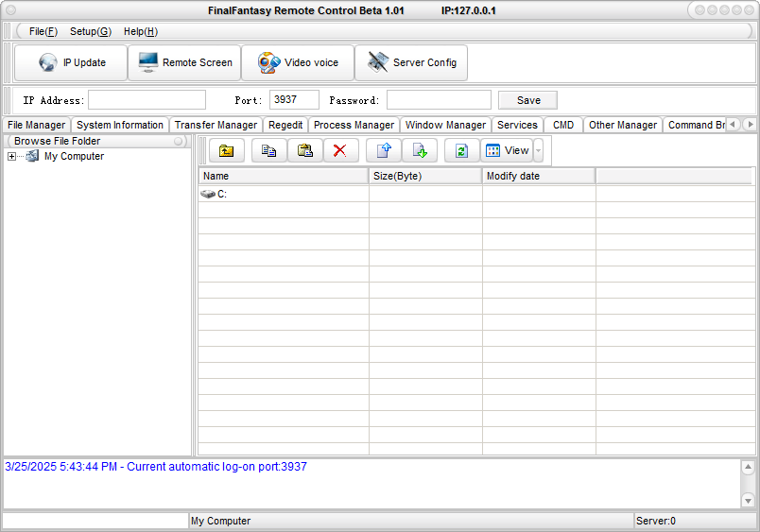The image size is (760, 532).
Task: Open the Setup menu
Action: coord(90,31)
